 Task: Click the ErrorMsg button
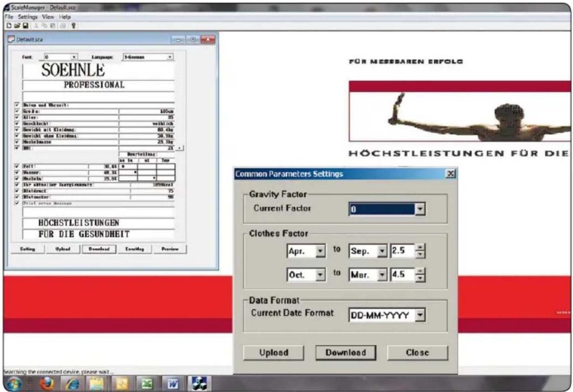click(134, 249)
